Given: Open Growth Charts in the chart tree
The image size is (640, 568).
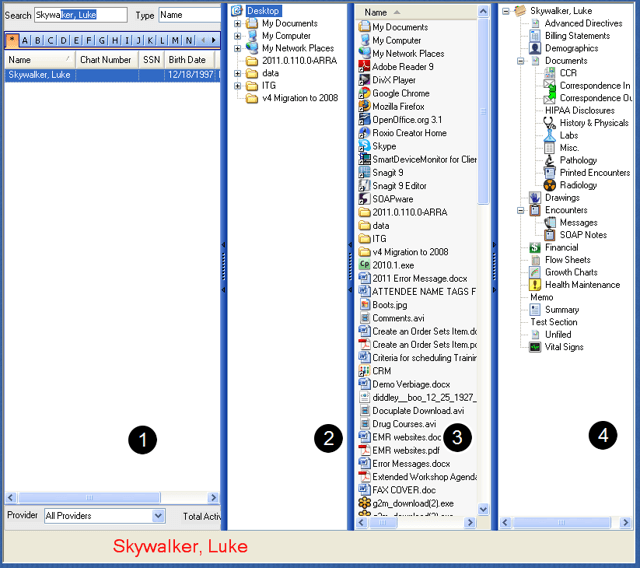Looking at the screenshot, I should [571, 272].
